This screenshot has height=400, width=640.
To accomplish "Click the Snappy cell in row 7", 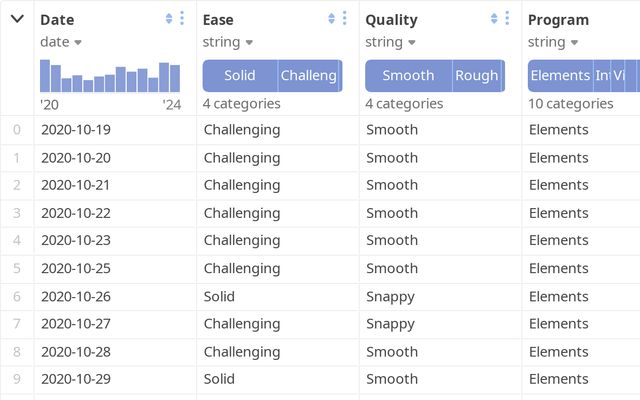I will (390, 324).
